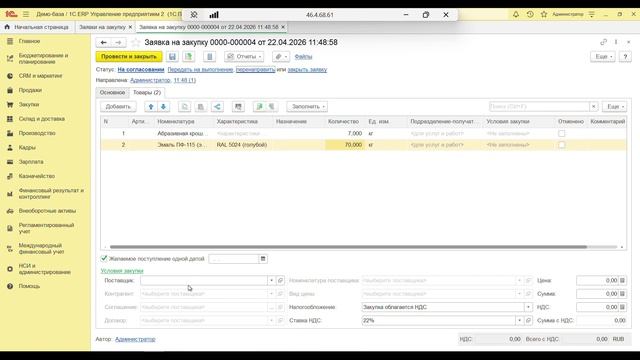
Task: Click the table search field
Action: (x=539, y=107)
